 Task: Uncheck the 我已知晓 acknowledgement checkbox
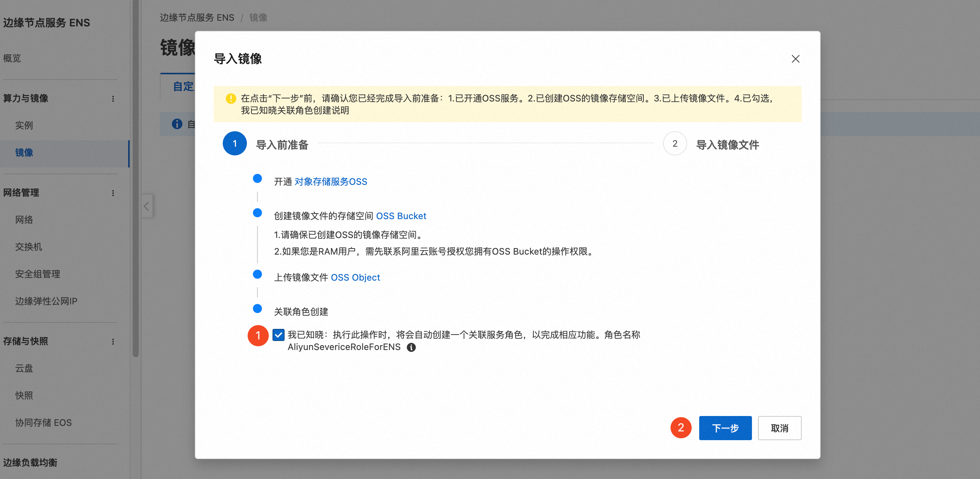click(x=279, y=335)
